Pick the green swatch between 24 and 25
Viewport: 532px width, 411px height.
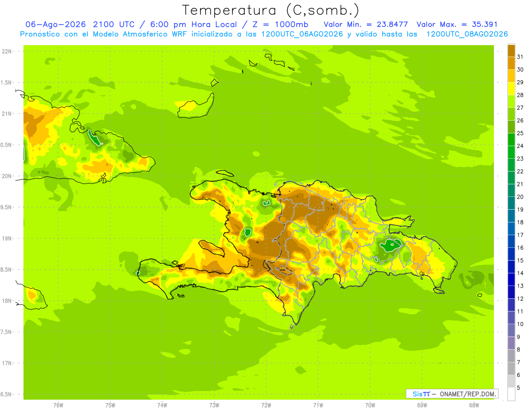[x=511, y=140]
